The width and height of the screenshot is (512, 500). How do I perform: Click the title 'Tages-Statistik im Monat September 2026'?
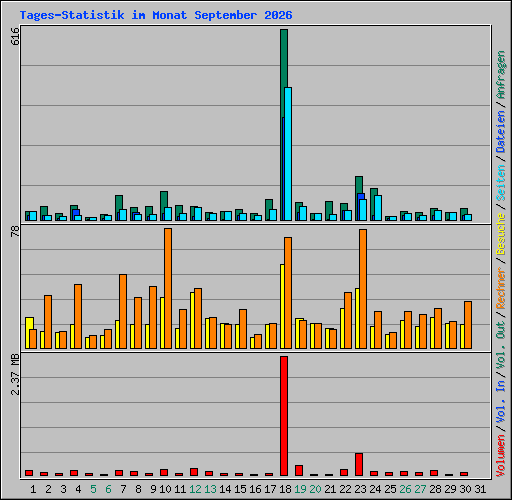[x=156, y=15]
